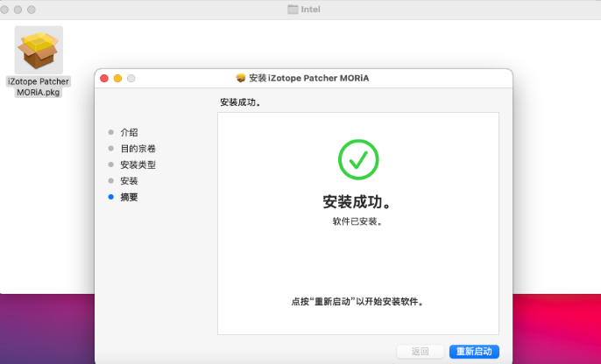601x364 pixels.
Task: Click the Intel folder icon in title bar
Action: [x=293, y=9]
